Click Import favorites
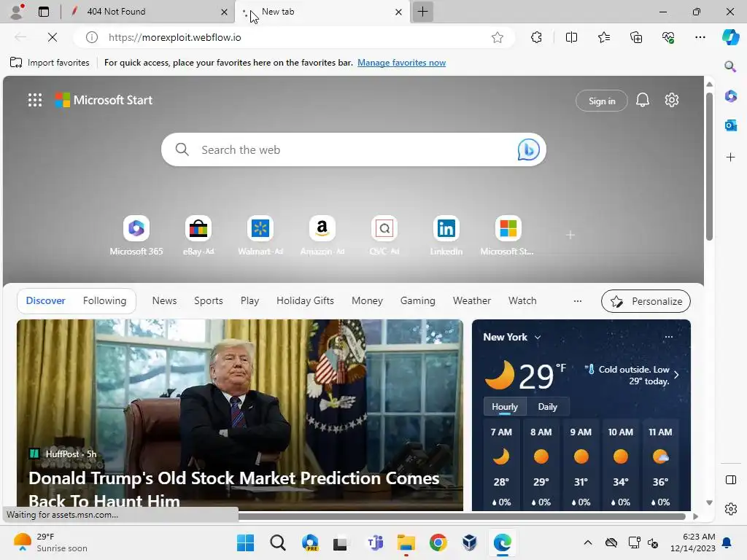Screen dimensions: 747x560 50,63
